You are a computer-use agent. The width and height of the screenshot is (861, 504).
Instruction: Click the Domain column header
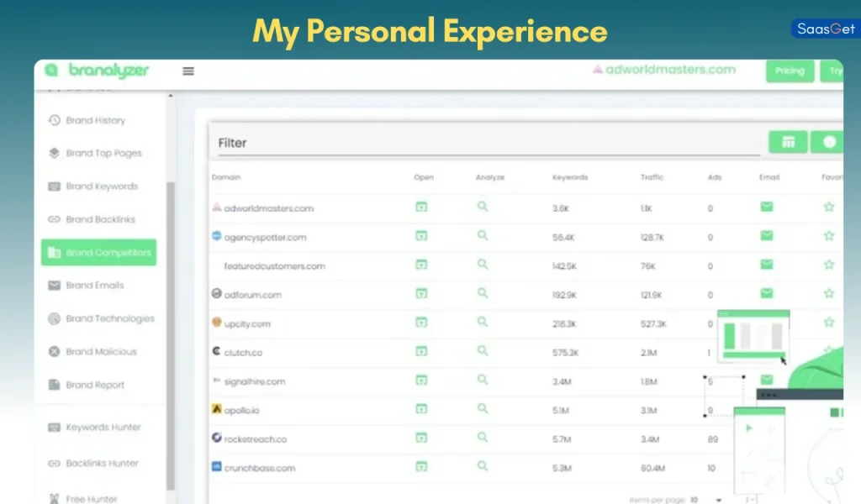[225, 177]
